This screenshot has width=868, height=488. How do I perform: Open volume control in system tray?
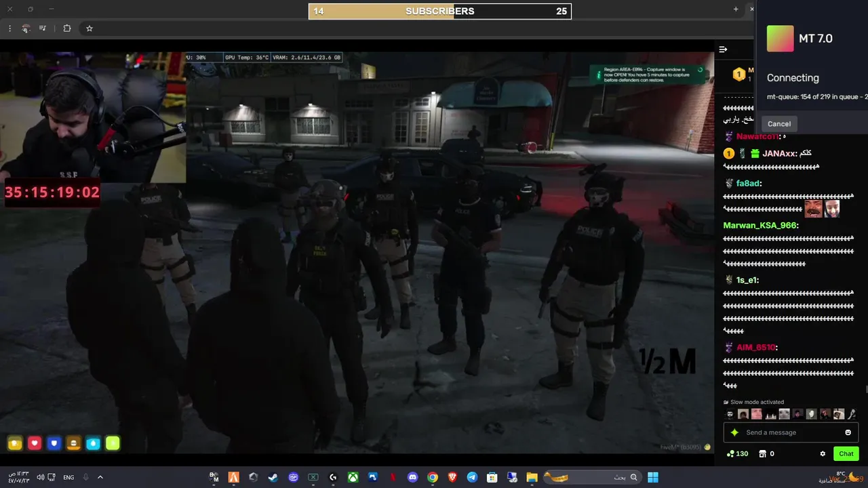click(41, 477)
